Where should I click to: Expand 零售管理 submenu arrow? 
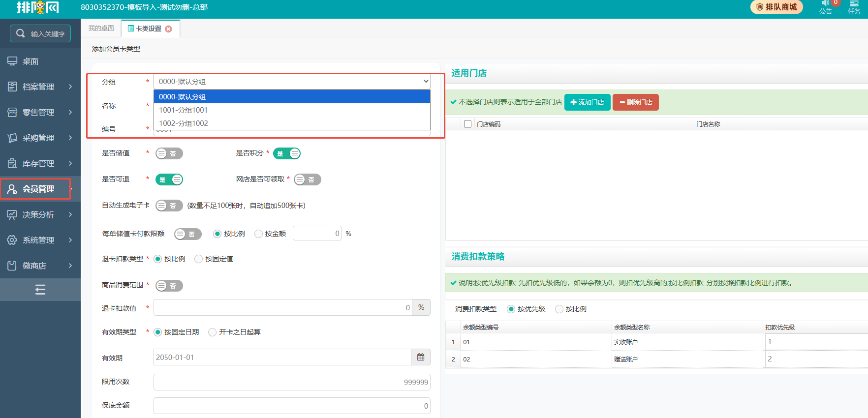[70, 112]
